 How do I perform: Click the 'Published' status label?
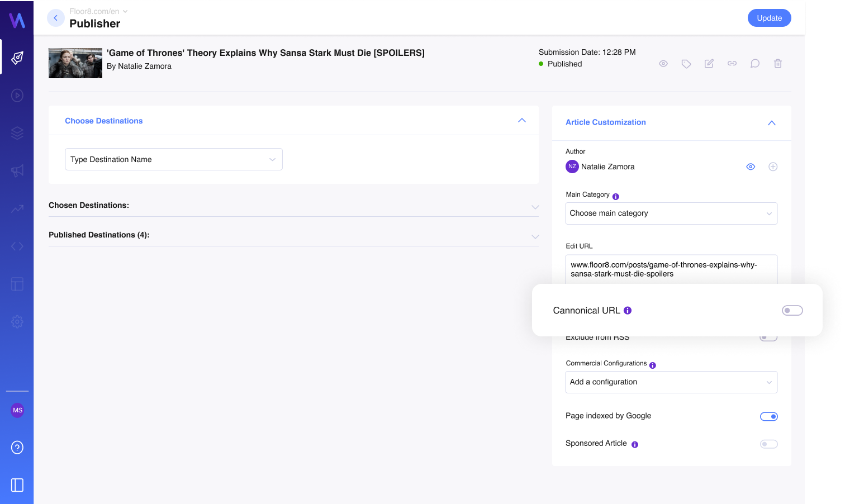click(564, 64)
